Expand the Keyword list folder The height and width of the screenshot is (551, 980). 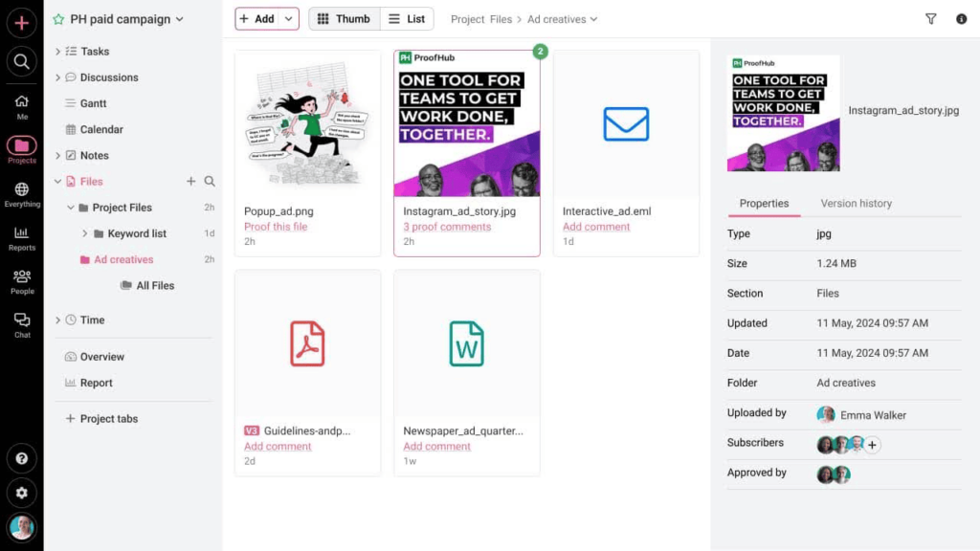(84, 233)
